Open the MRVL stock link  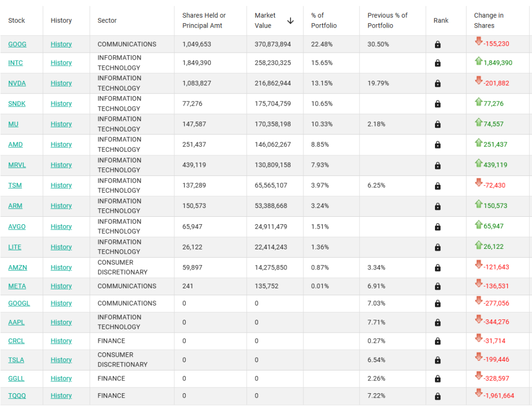pyautogui.click(x=17, y=165)
